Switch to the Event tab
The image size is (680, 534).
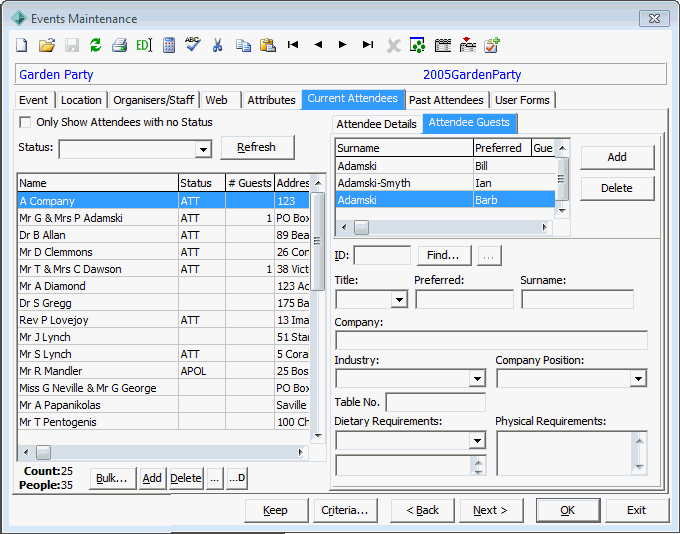33,100
